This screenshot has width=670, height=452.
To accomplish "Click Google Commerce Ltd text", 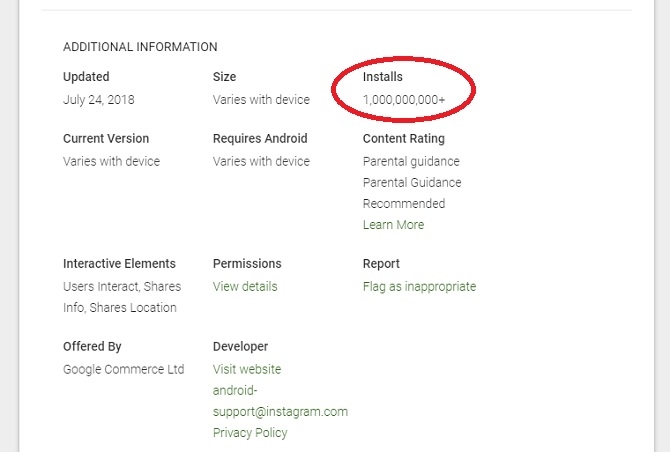I will click(x=124, y=369).
